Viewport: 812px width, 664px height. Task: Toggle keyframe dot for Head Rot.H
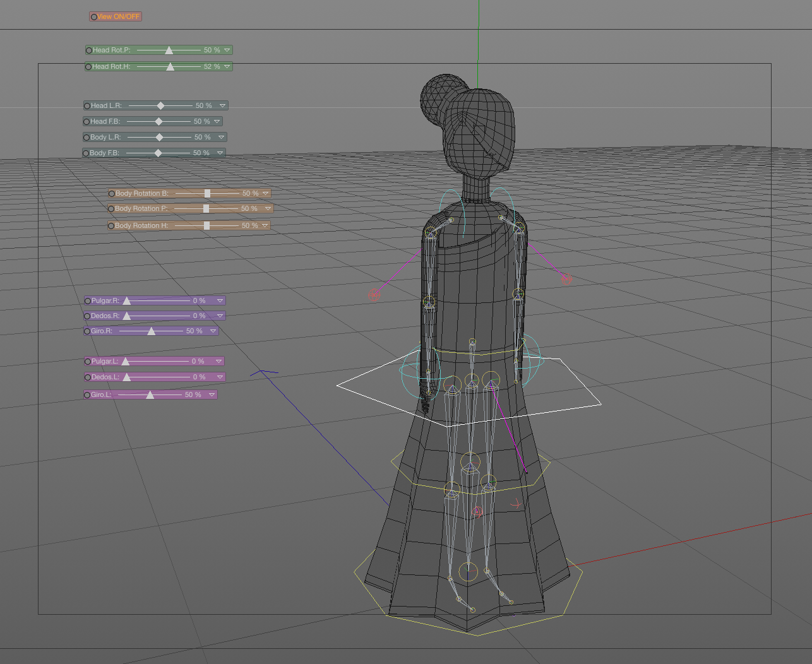[89, 67]
